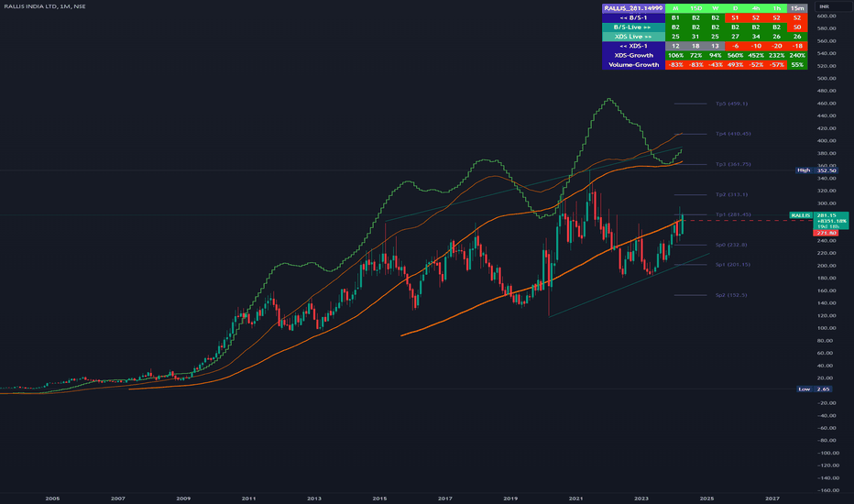Image resolution: width=854 pixels, height=504 pixels.
Task: Select the M timeframe column header
Action: pyautogui.click(x=675, y=8)
